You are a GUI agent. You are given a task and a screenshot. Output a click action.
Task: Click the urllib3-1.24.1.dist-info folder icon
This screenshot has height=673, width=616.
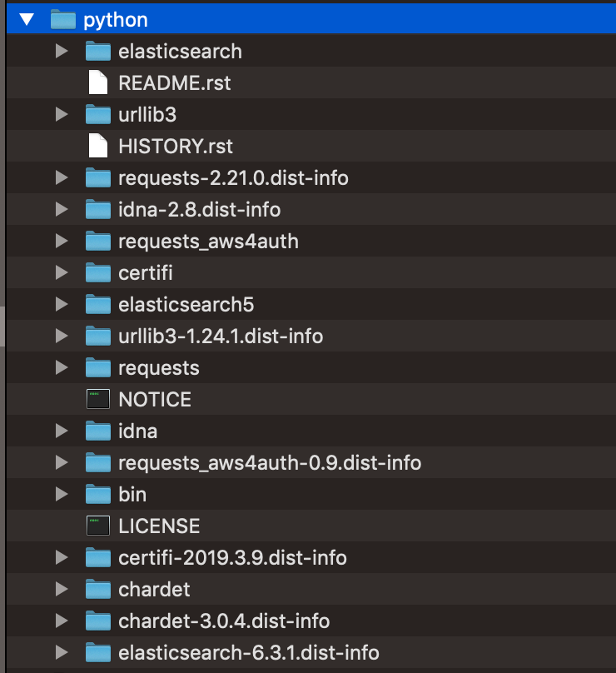[x=98, y=336]
